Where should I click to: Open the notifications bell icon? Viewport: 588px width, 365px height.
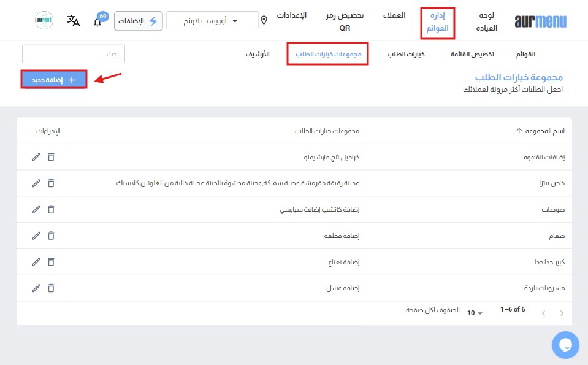97,22
